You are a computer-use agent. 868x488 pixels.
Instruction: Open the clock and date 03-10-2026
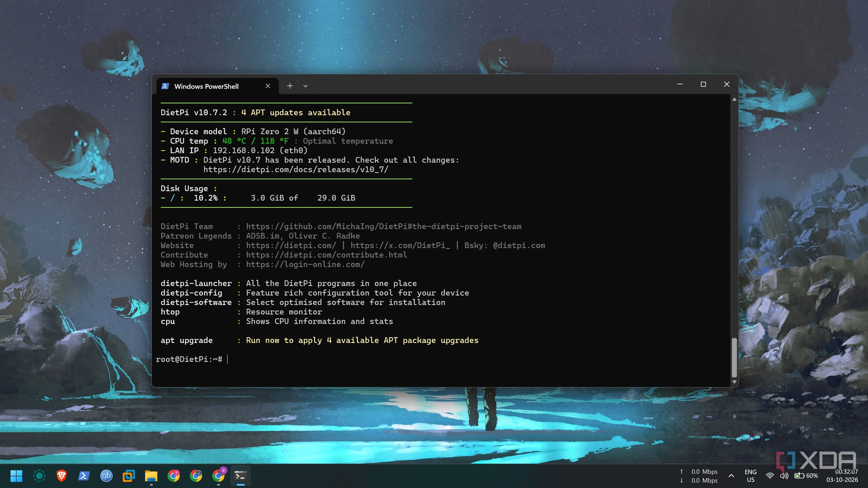pos(842,476)
